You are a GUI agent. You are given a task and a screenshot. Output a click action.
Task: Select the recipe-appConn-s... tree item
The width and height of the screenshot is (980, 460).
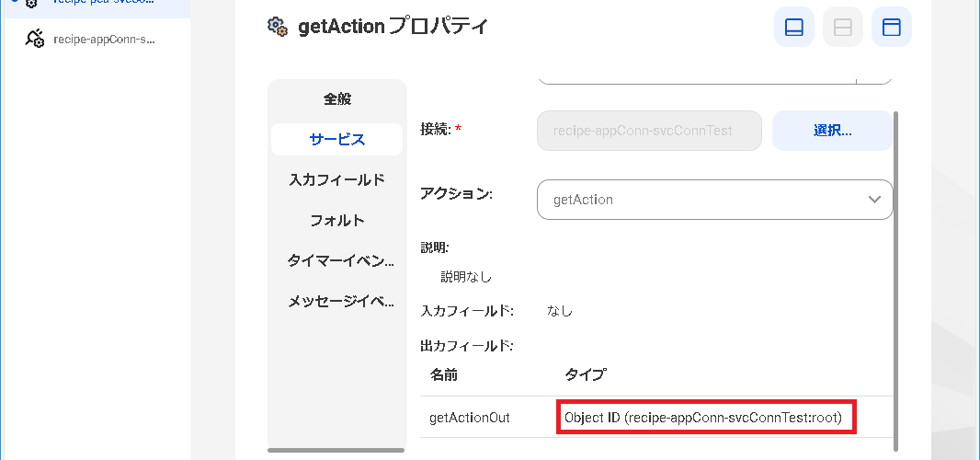(x=103, y=39)
